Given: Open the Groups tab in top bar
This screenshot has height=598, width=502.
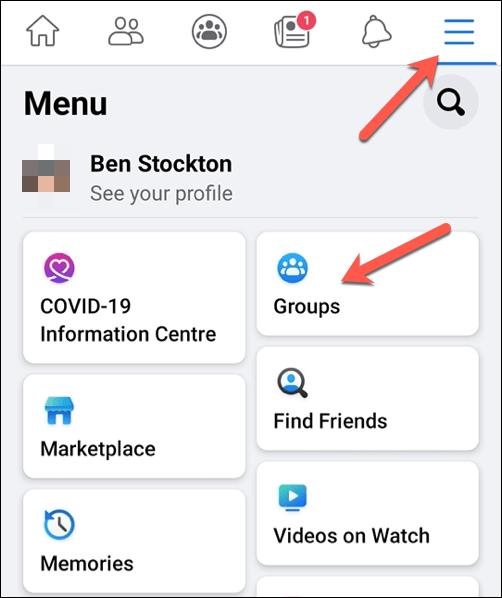Looking at the screenshot, I should [x=209, y=31].
